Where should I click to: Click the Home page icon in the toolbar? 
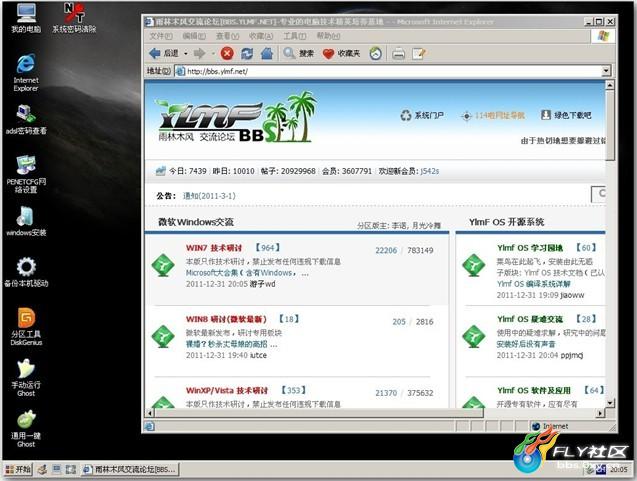coord(267,53)
